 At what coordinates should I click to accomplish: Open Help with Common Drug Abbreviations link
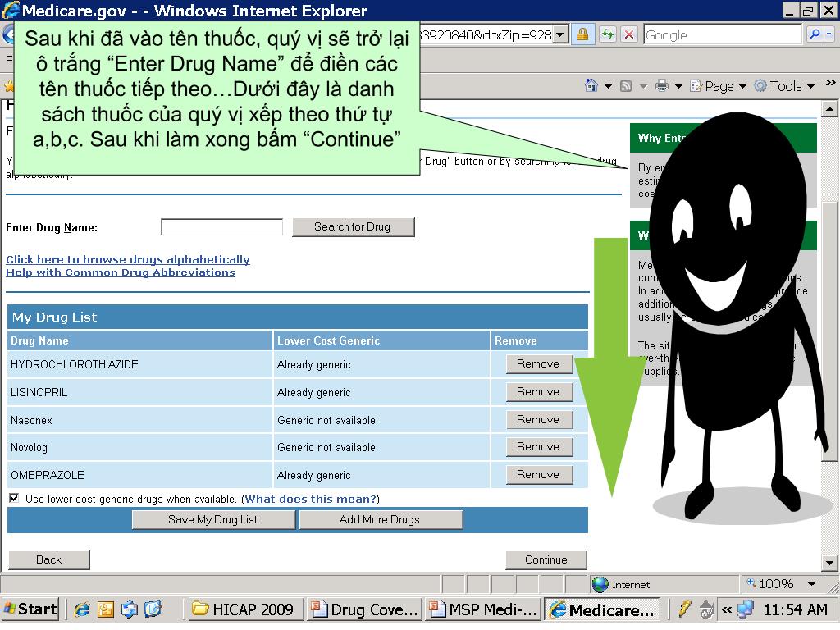[x=120, y=272]
